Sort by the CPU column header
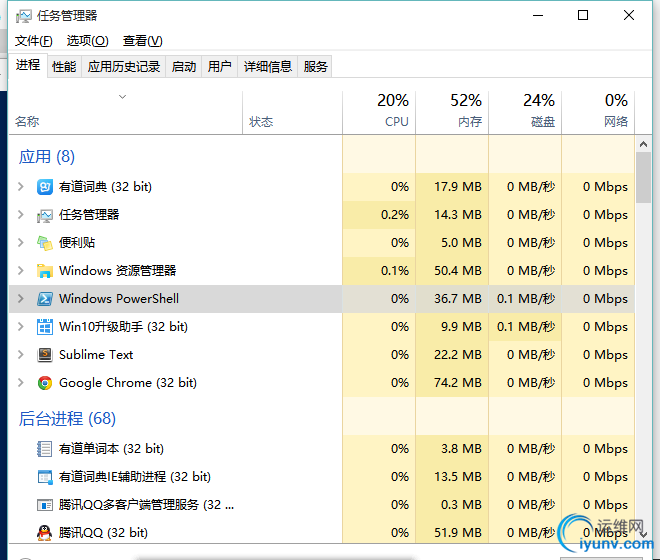The width and height of the screenshot is (660, 560). pos(379,112)
